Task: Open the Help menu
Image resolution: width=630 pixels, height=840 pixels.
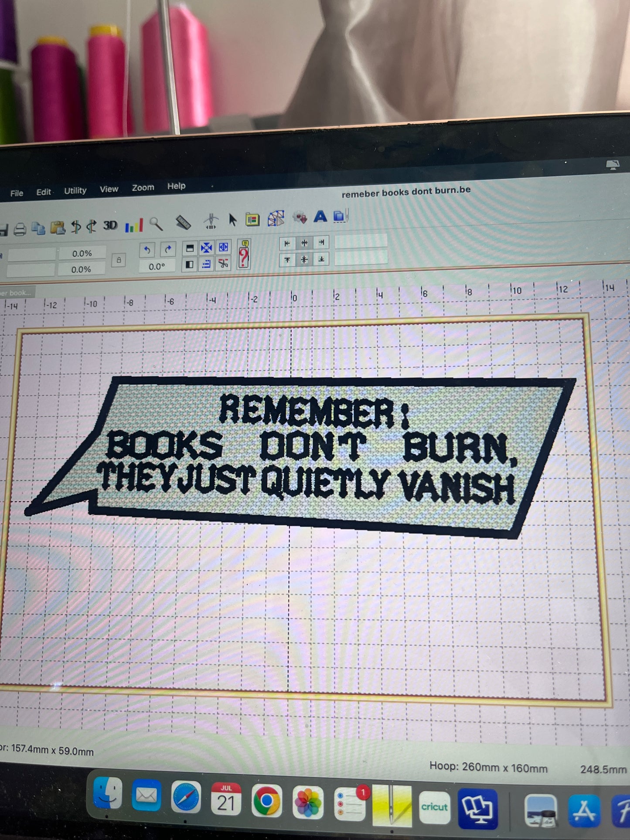Action: pyautogui.click(x=176, y=186)
